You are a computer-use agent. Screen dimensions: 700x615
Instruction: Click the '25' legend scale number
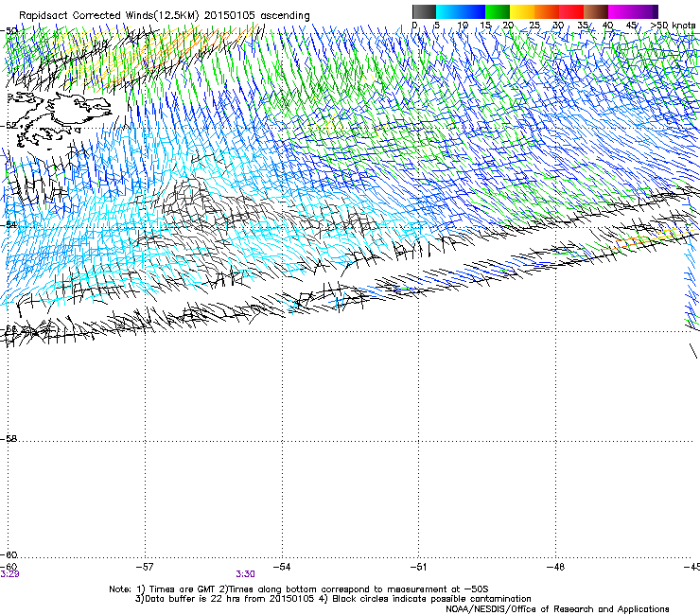pos(534,26)
